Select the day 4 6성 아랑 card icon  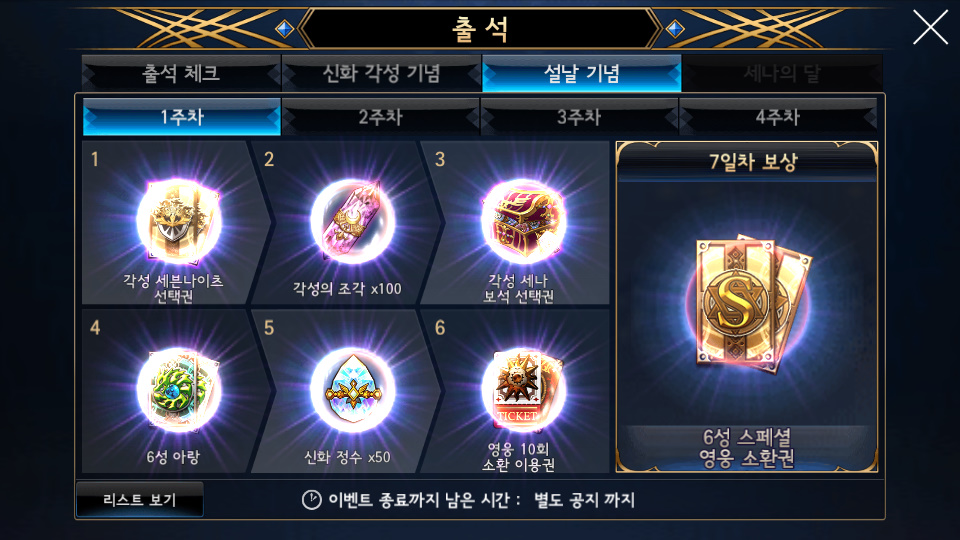pyautogui.click(x=178, y=390)
